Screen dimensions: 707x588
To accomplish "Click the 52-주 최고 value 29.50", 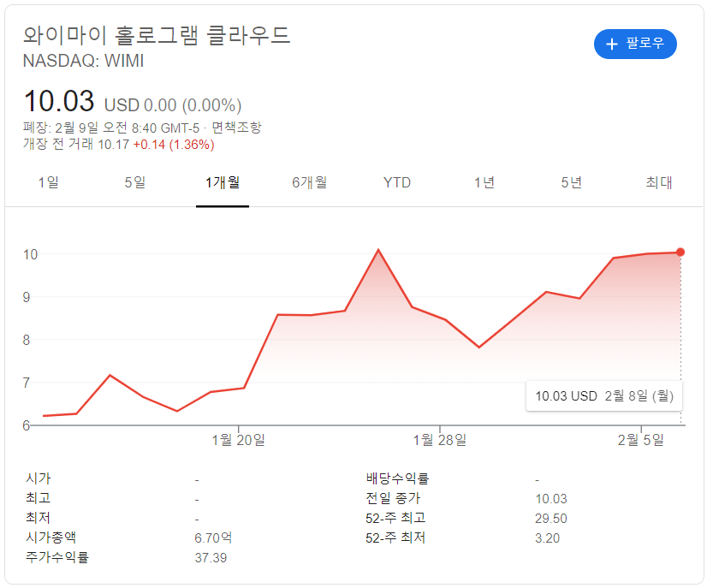I will click(x=551, y=519).
